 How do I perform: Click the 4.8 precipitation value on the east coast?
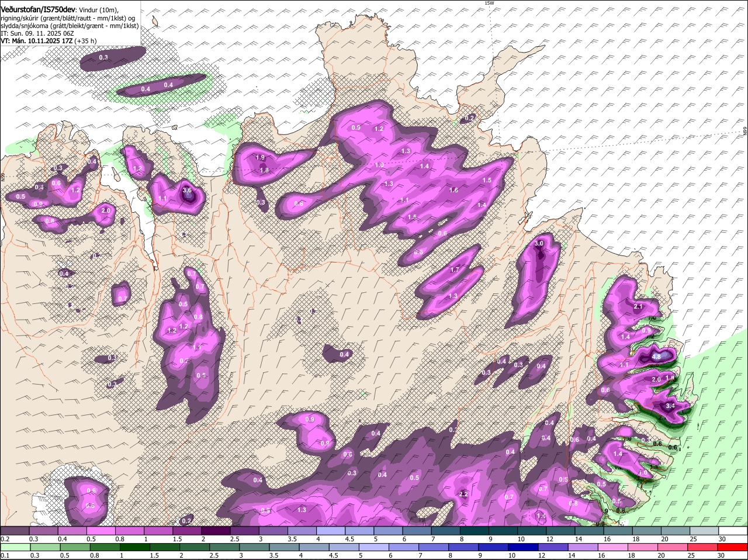656,357
